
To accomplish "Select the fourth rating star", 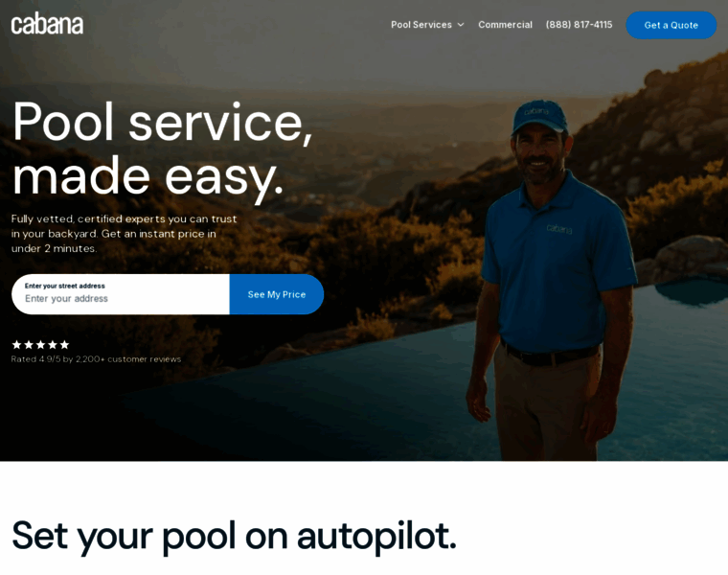I will click(x=53, y=345).
